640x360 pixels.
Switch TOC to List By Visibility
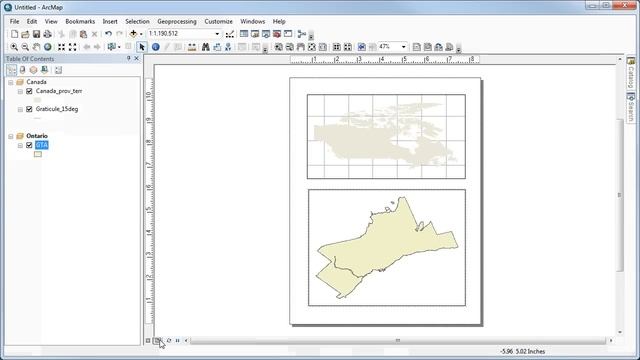click(33, 70)
